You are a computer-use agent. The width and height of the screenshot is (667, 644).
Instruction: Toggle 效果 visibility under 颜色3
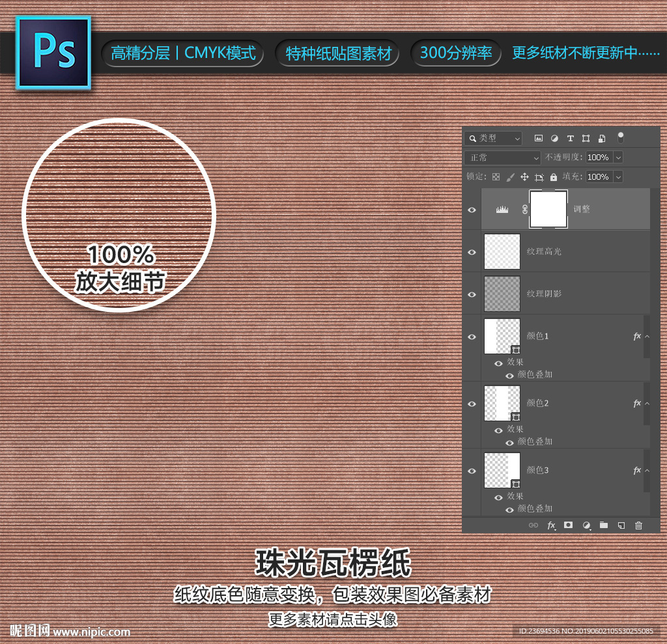click(x=498, y=497)
